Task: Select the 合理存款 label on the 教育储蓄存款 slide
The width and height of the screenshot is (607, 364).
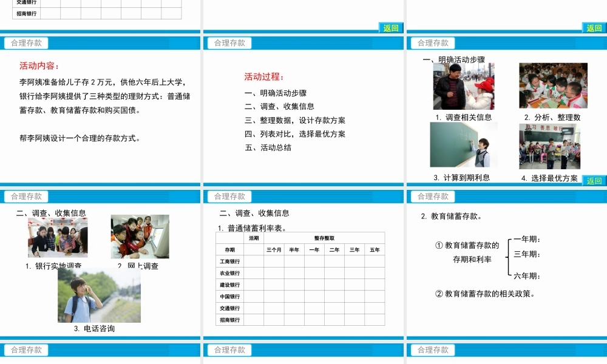Action: pos(433,197)
